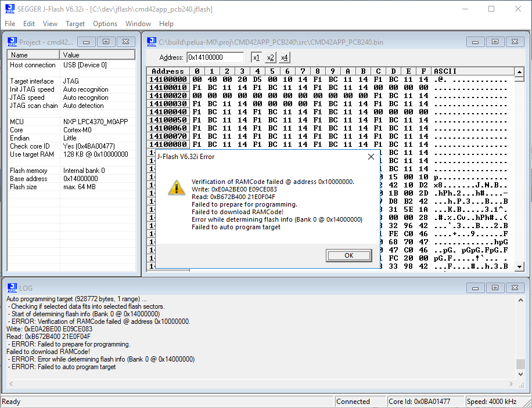This screenshot has height=408, width=532.
Task: Select the Base address row
Action: [x=71, y=179]
